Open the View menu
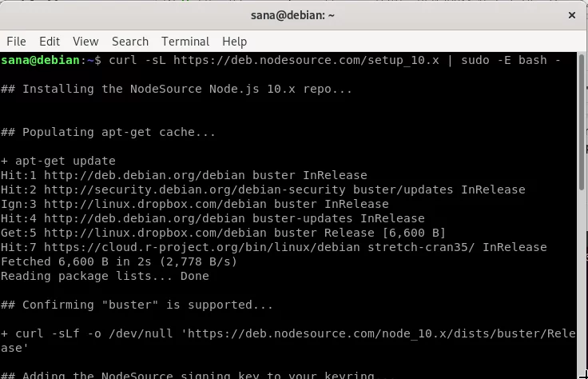 tap(85, 42)
